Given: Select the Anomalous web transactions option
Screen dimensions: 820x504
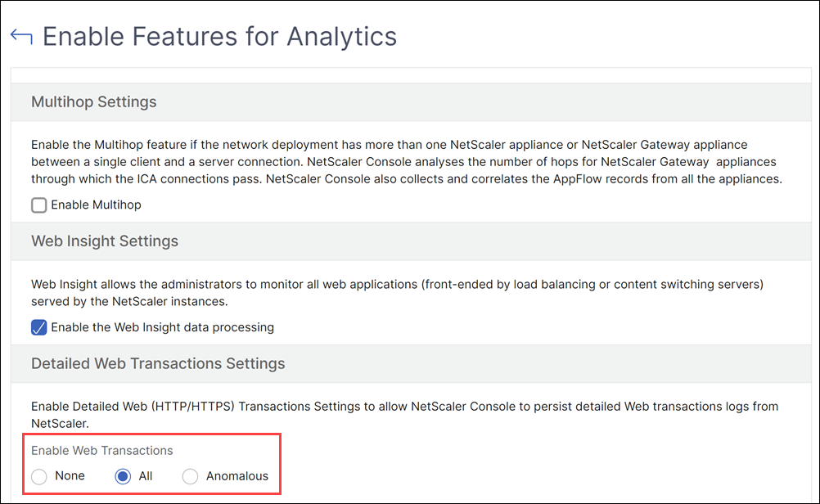Looking at the screenshot, I should (x=190, y=476).
